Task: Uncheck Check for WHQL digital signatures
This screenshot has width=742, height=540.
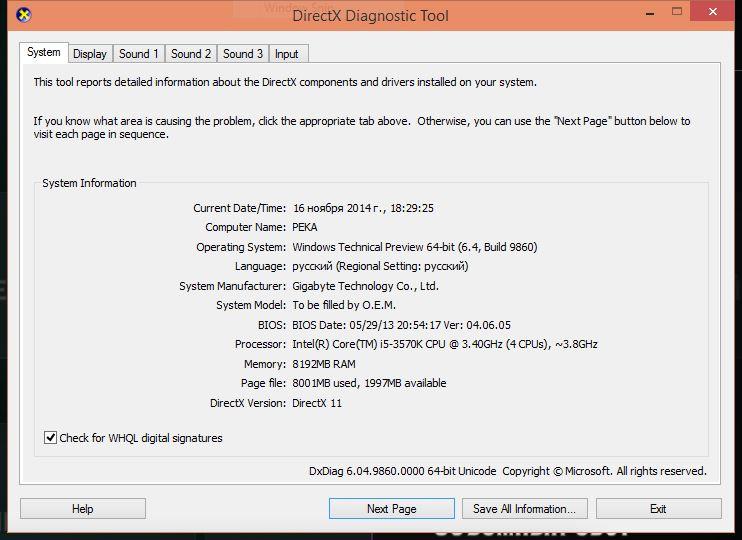Action: click(x=50, y=438)
